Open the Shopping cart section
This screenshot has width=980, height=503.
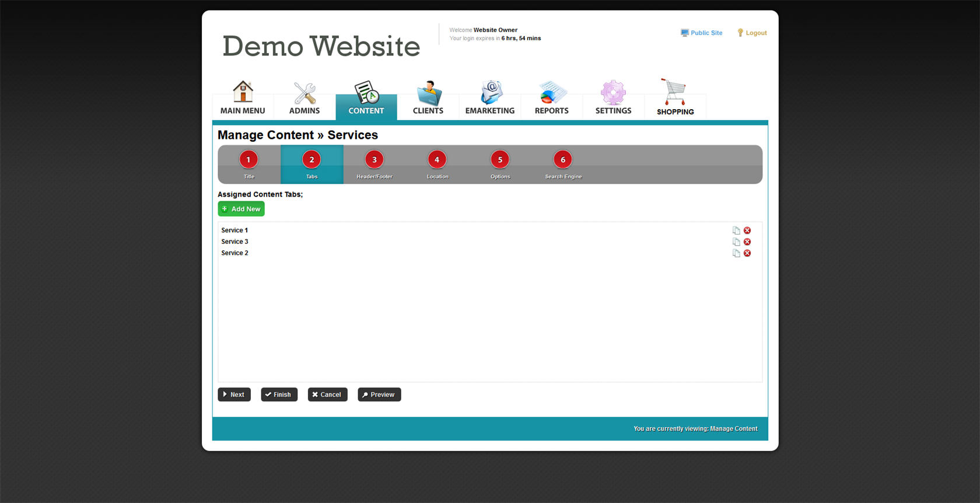pos(675,98)
